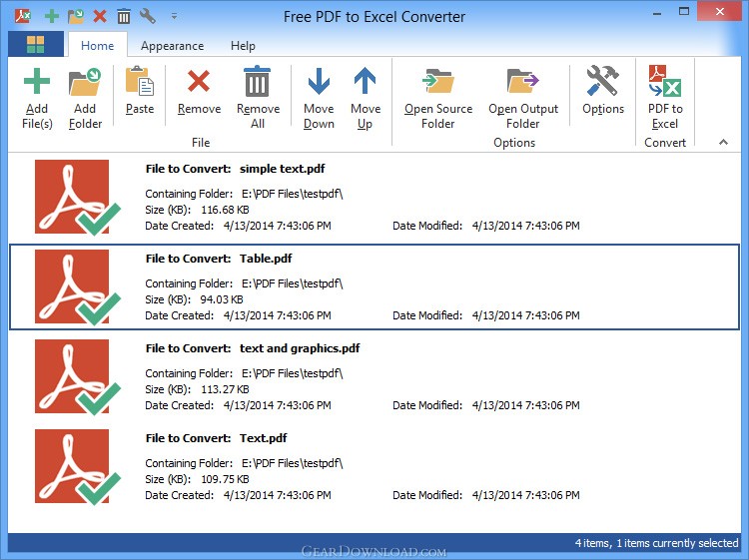
Task: Clear the list with Remove All
Action: coord(258,98)
